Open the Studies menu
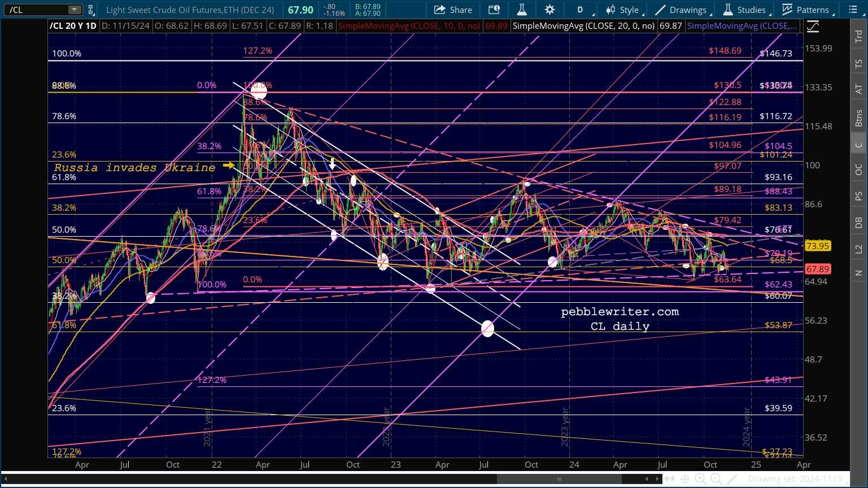The height and width of the screenshot is (488, 868). 745,10
